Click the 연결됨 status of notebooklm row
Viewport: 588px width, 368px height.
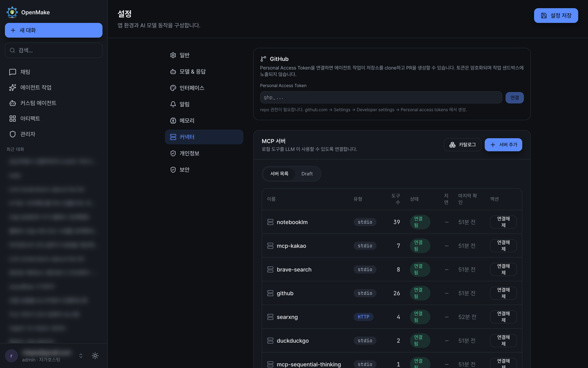420,222
